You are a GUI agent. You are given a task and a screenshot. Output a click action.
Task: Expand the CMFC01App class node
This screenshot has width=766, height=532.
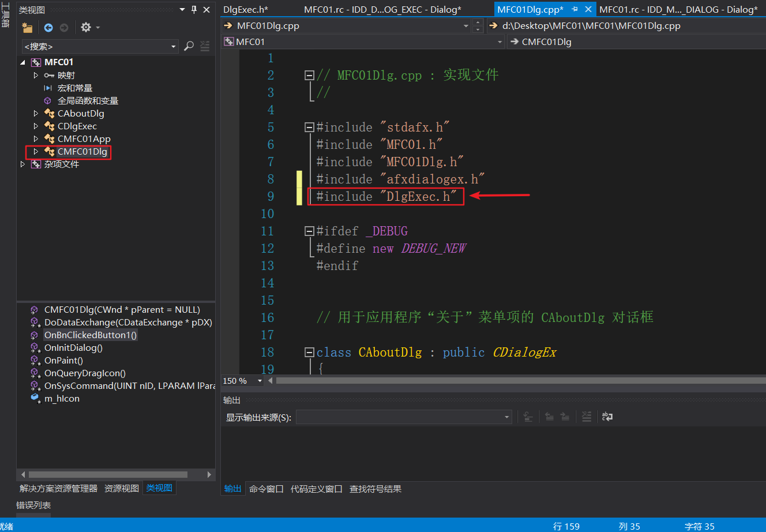point(36,138)
